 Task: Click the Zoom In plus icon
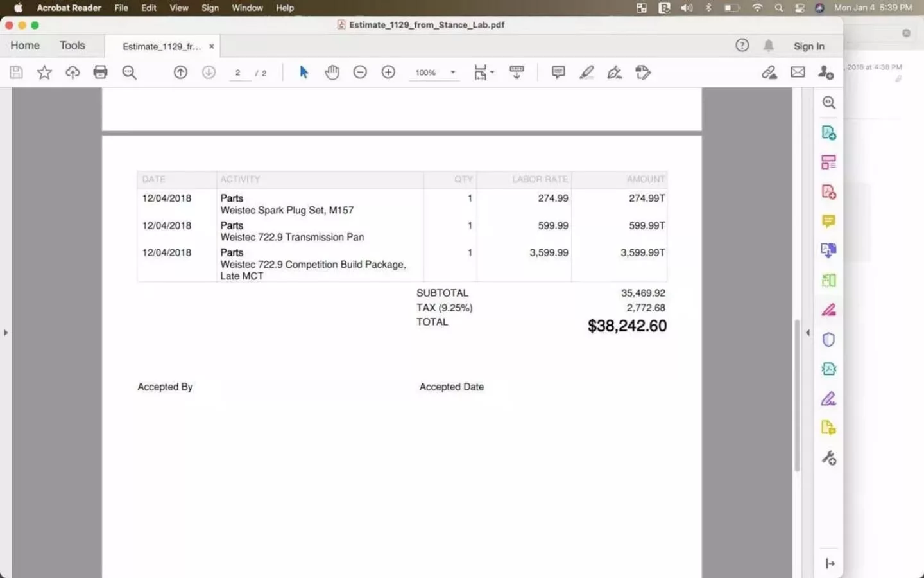pos(388,72)
